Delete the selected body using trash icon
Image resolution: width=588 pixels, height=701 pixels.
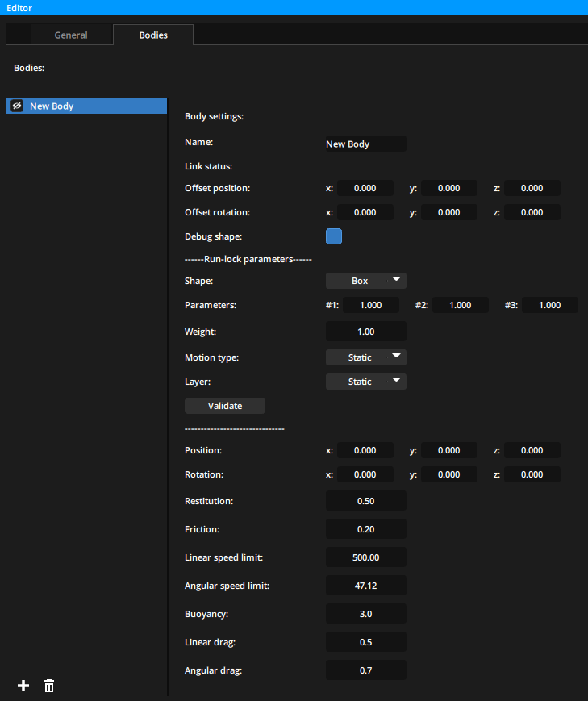point(48,686)
